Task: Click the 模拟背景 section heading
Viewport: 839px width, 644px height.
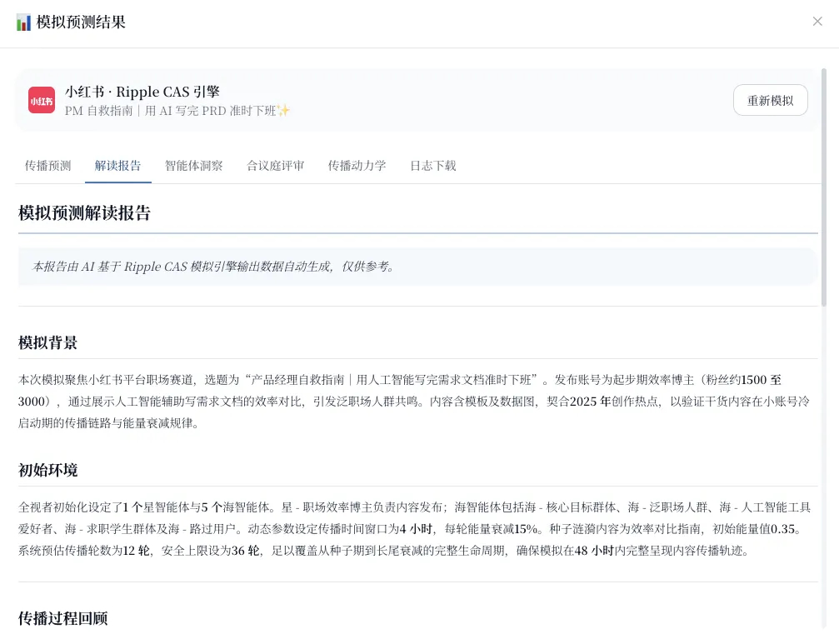Action: (47, 343)
